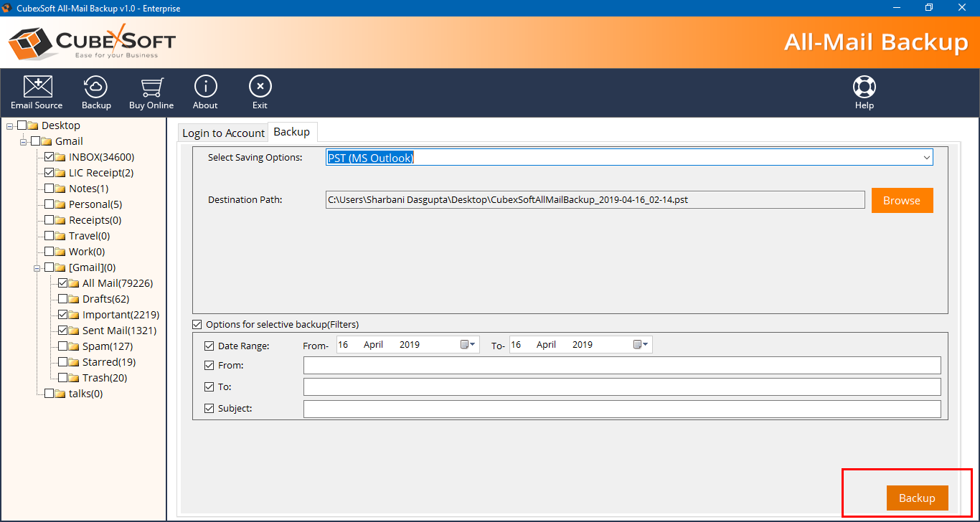Viewport: 980px width, 522px height.
Task: Open the To date calendar picker
Action: pyautogui.click(x=641, y=345)
